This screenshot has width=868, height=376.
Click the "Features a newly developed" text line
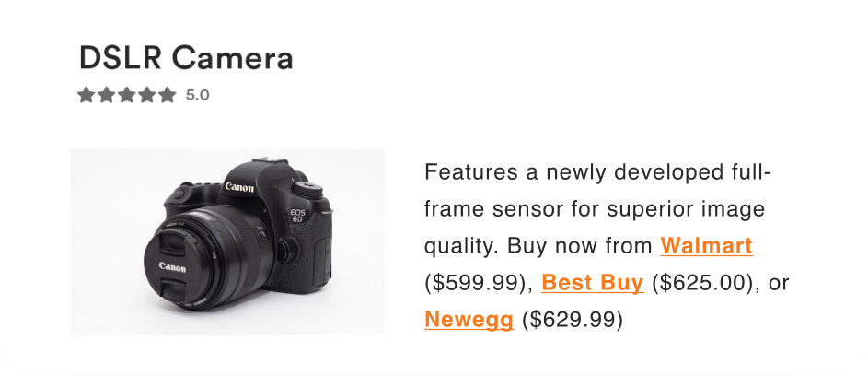pos(598,172)
